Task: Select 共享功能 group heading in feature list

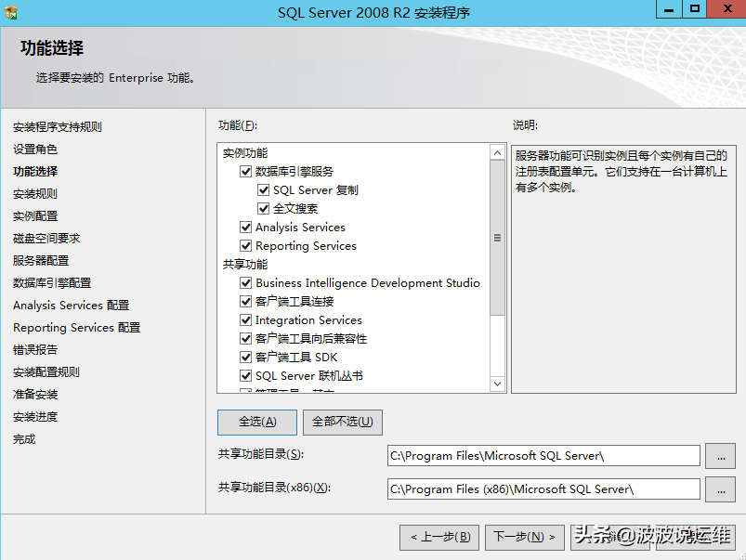Action: pos(245,264)
